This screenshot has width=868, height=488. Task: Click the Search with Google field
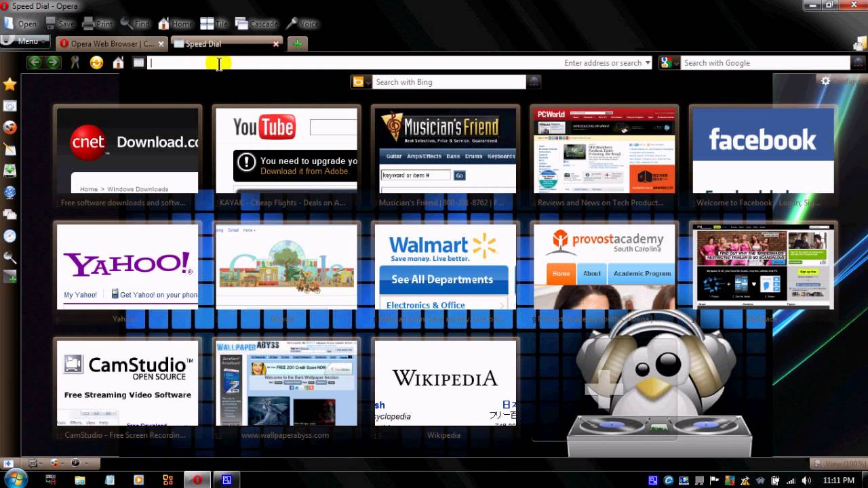tap(765, 63)
